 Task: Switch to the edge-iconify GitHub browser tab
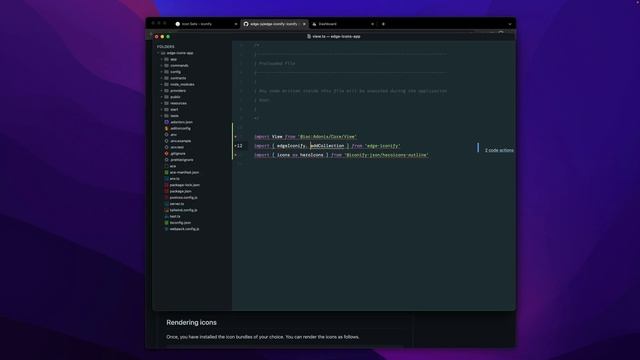[274, 24]
